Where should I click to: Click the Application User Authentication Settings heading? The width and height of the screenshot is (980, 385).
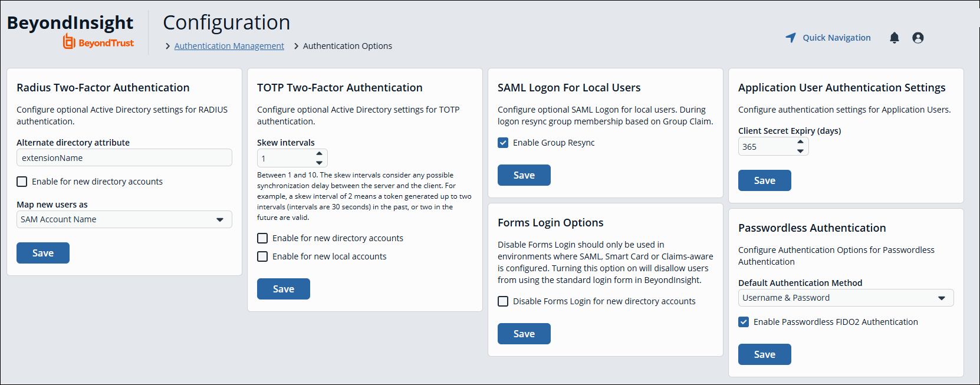(x=842, y=88)
